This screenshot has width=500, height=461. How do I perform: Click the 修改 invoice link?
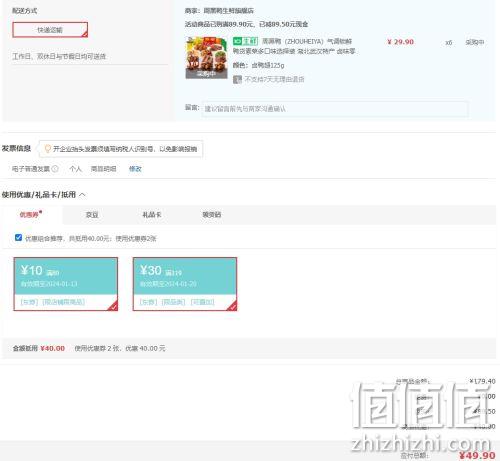click(135, 169)
